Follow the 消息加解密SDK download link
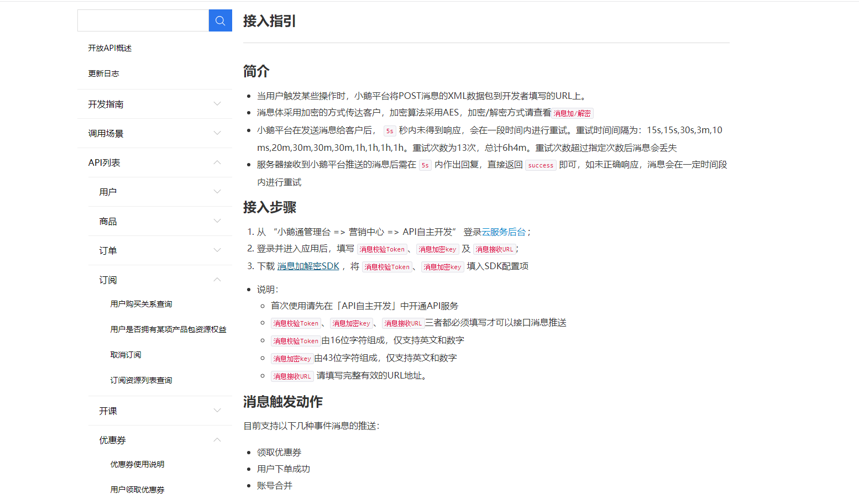Image resolution: width=859 pixels, height=504 pixels. tap(308, 266)
